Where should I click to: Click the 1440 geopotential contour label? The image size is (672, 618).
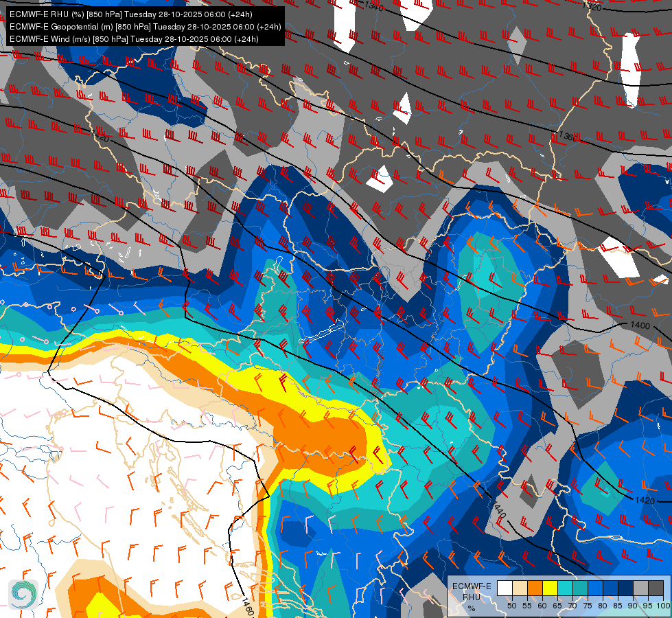pos(500,509)
